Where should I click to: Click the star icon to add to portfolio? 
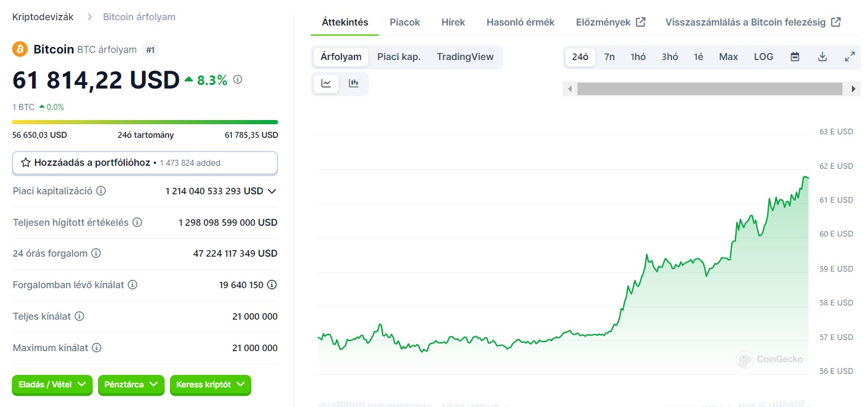(26, 162)
